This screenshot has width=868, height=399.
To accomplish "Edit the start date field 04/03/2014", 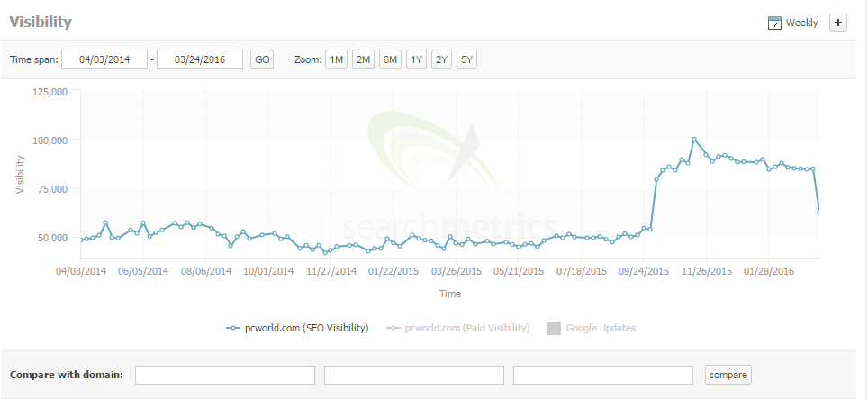I will [104, 59].
